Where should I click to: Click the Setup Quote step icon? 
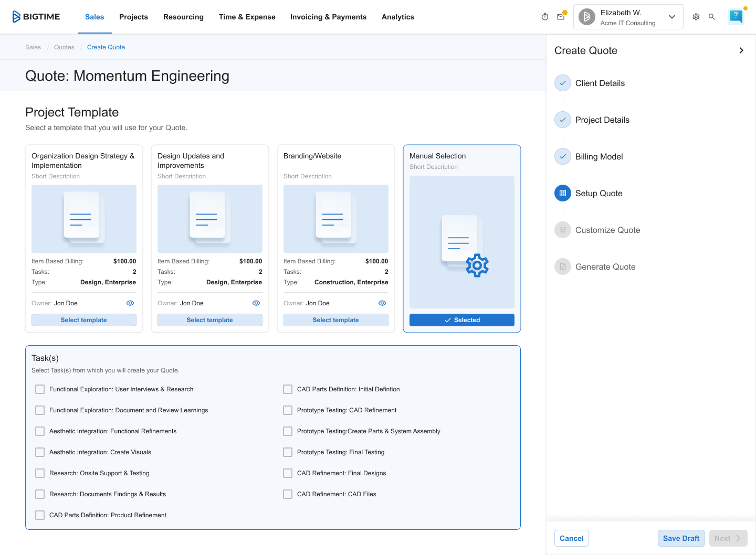pos(563,193)
